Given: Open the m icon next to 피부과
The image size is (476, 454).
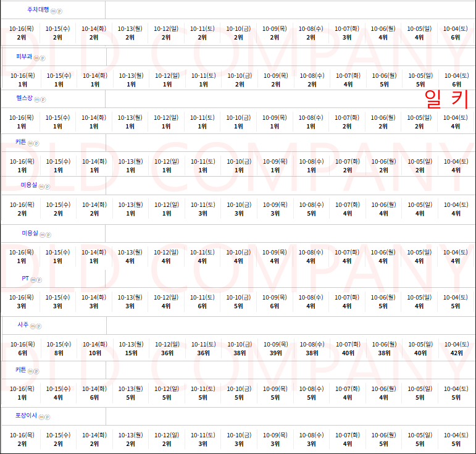Looking at the screenshot, I should point(36,58).
